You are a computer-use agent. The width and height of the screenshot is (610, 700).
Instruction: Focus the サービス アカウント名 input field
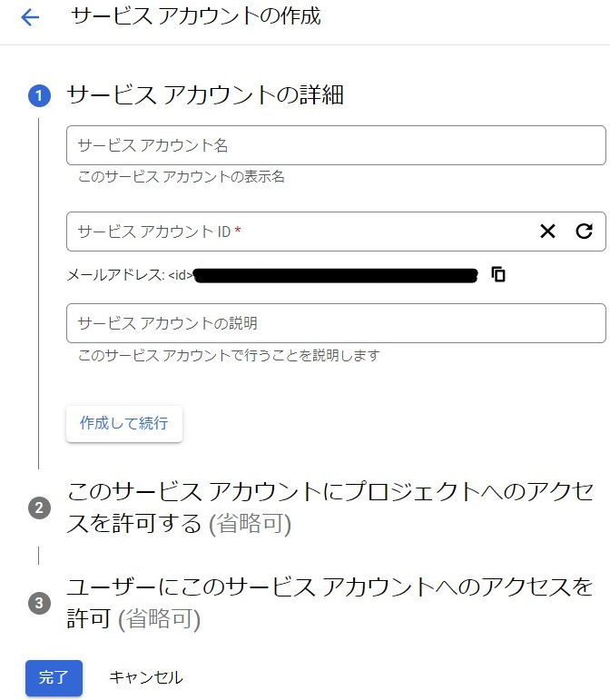coord(336,145)
